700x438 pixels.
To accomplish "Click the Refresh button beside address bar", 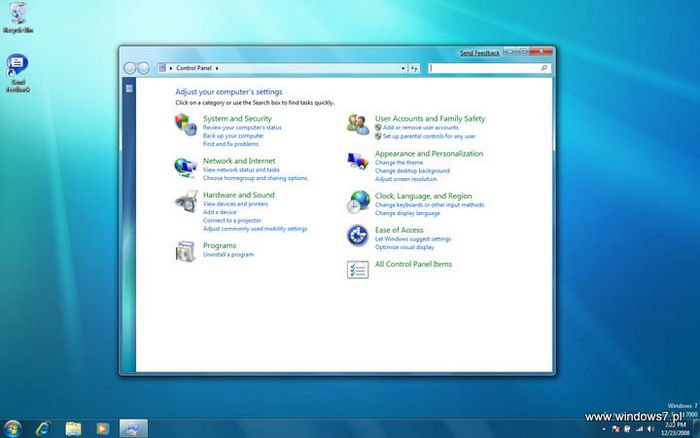I will tap(414, 68).
